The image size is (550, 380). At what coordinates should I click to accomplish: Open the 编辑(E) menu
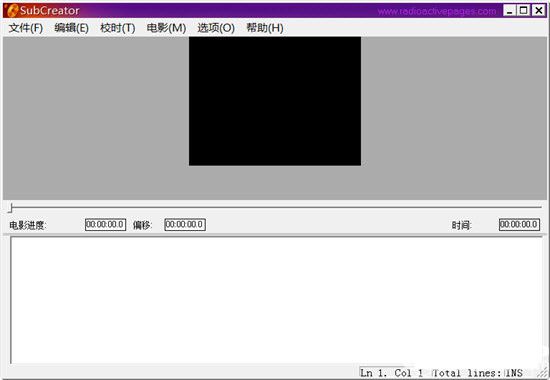(x=72, y=28)
